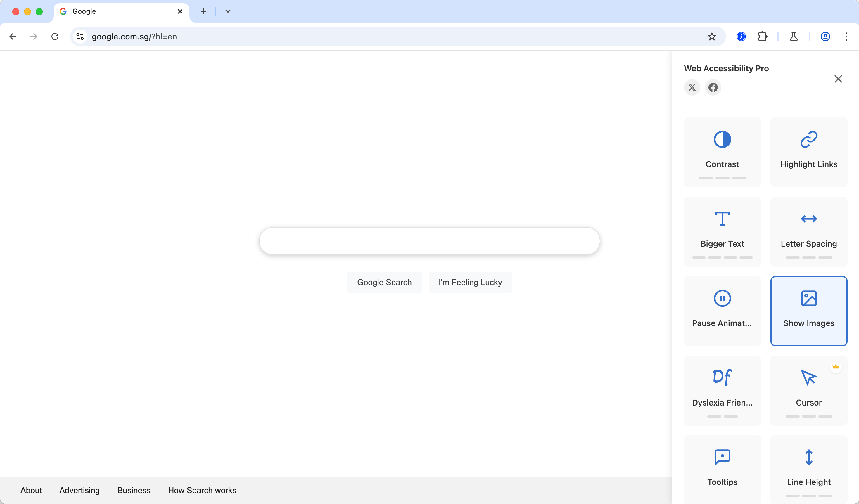The width and height of the screenshot is (859, 504).
Task: Click the premium crown badge on Cursor
Action: tap(836, 367)
